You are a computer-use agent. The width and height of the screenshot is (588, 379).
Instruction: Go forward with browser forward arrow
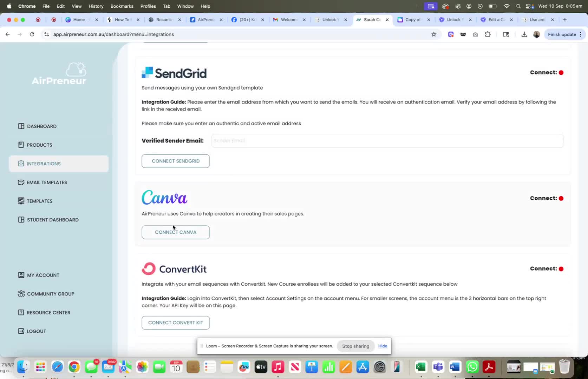20,34
